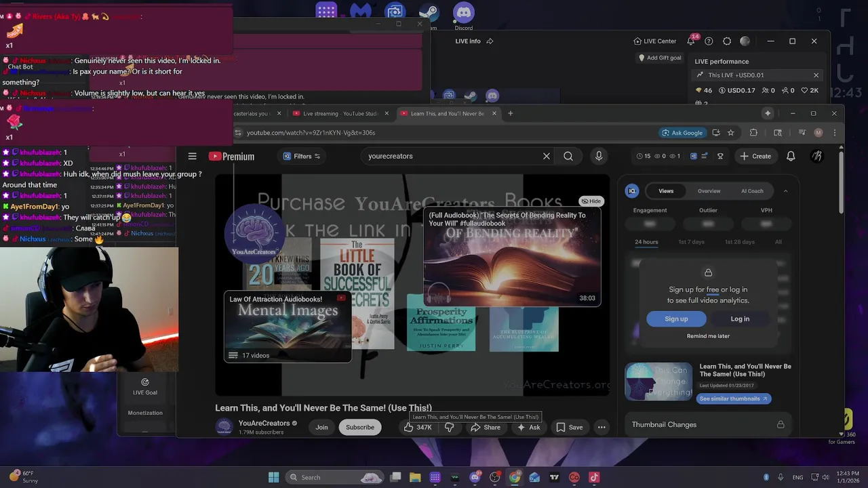This screenshot has width=868, height=488.
Task: Open the Secrets Of Bending Reality video card
Action: (x=512, y=258)
